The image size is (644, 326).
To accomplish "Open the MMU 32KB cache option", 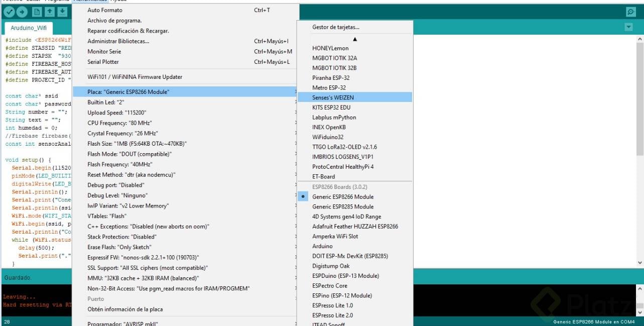I will (186, 278).
